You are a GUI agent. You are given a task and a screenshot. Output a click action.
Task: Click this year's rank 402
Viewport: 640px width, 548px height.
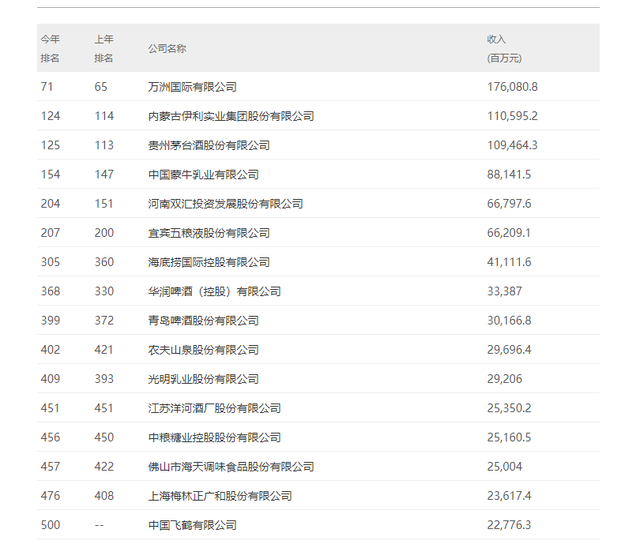pos(51,350)
